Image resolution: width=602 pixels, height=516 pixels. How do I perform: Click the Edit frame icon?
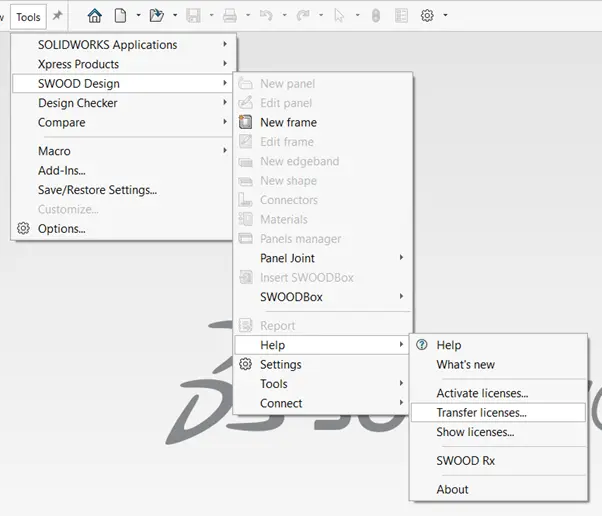click(x=246, y=141)
